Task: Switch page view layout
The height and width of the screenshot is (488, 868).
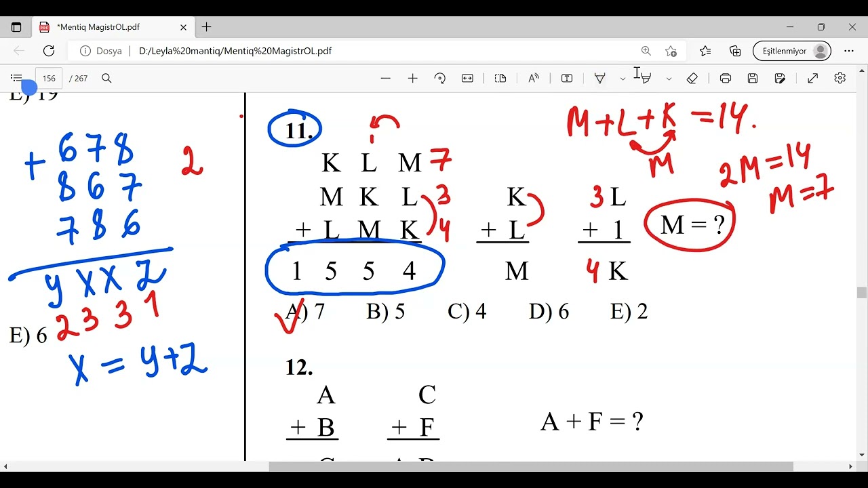Action: pos(500,79)
